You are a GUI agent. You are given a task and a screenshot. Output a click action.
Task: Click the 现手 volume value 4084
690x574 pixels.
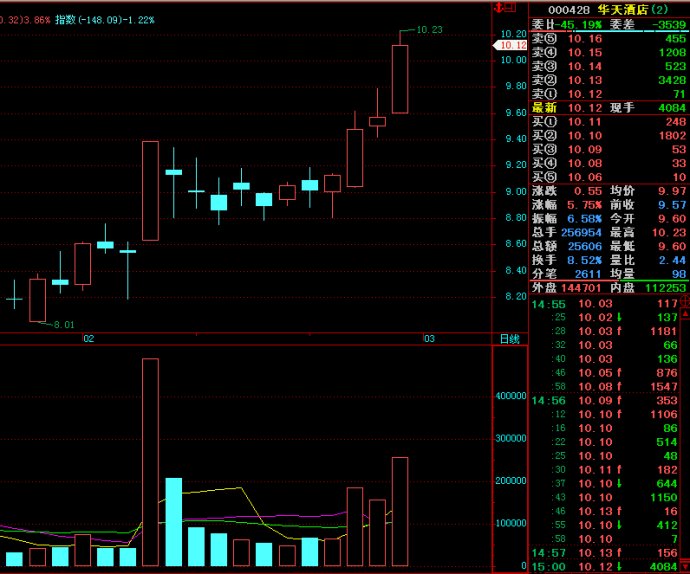pos(672,108)
